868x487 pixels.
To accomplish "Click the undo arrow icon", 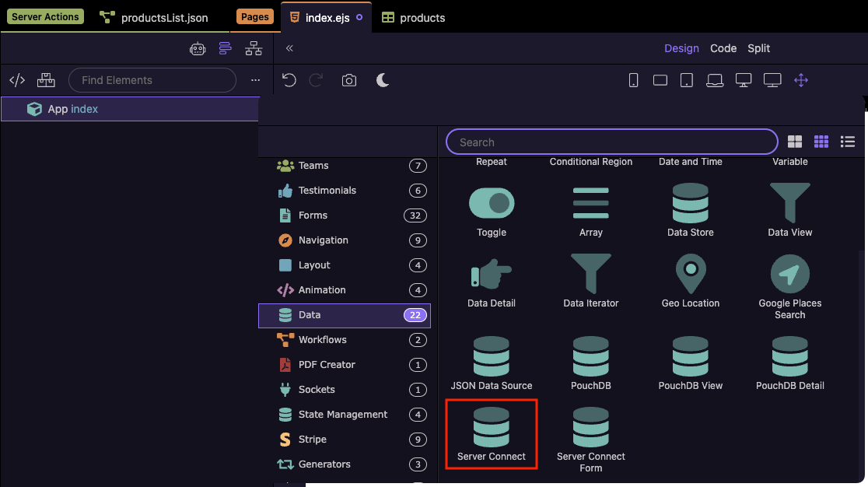I will point(289,80).
